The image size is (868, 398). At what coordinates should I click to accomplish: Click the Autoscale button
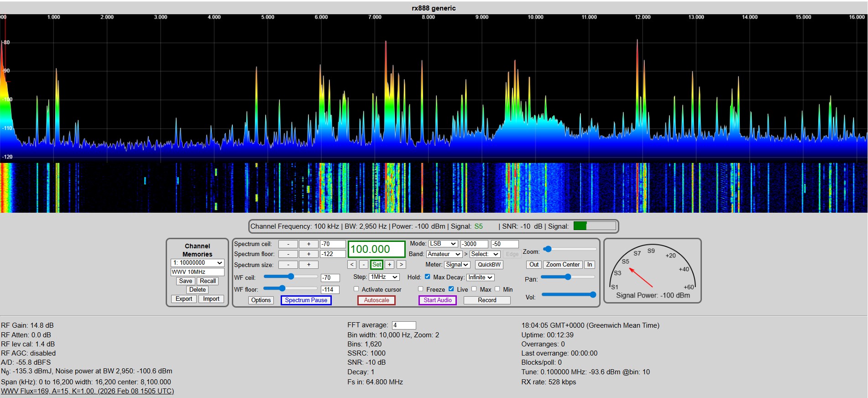[376, 300]
